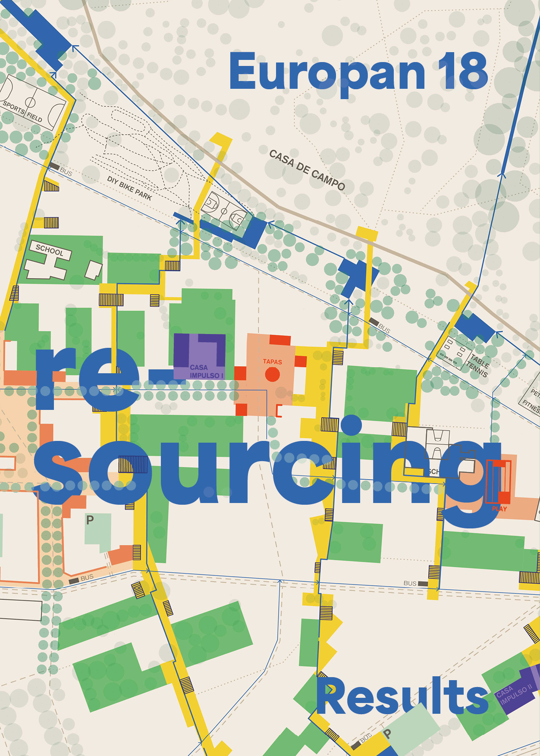The width and height of the screenshot is (540, 756).
Task: Select the FITNESS area label
Action: [x=530, y=405]
